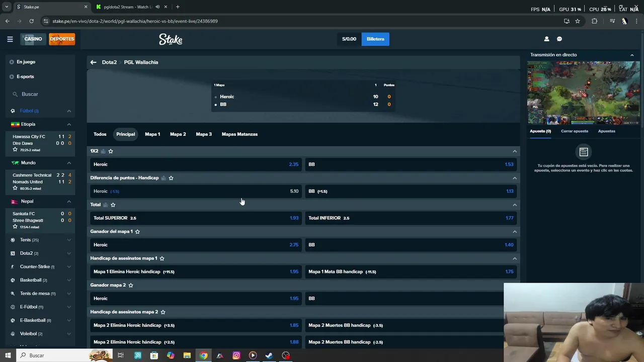Image resolution: width=644 pixels, height=362 pixels.
Task: Select the Todos market tab
Action: click(100, 134)
